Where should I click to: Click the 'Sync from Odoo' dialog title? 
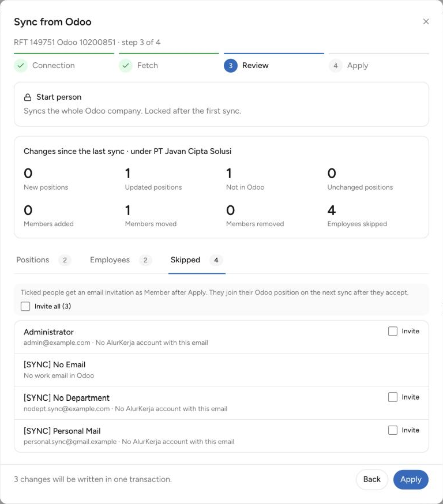(x=52, y=22)
